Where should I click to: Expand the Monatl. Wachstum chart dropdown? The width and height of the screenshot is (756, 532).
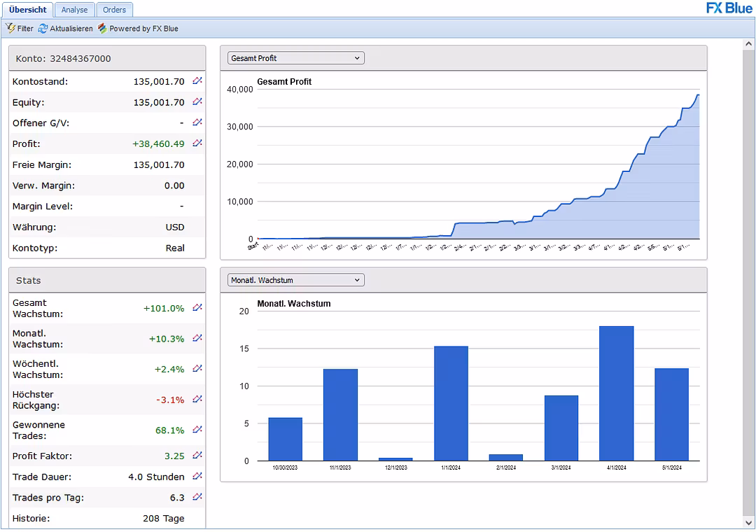pos(295,280)
